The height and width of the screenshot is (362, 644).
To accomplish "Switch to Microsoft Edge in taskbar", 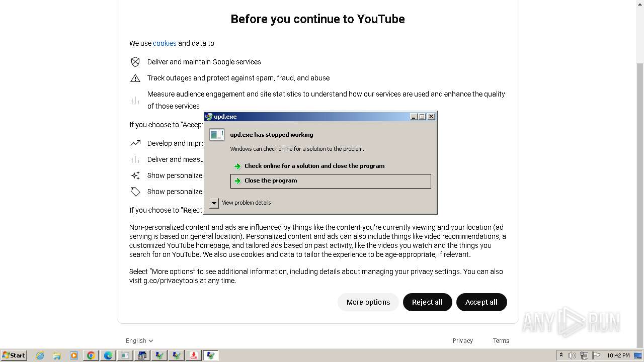I will coord(108,355).
